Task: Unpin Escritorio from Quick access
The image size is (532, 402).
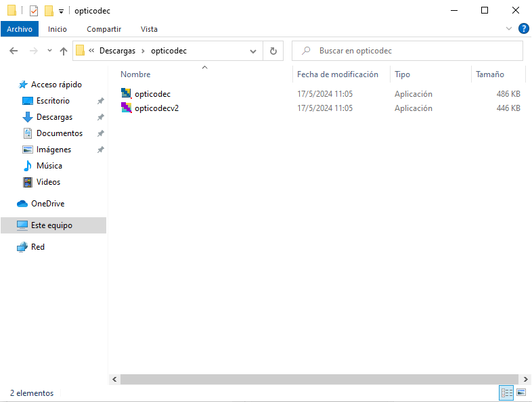Action: pyautogui.click(x=100, y=101)
